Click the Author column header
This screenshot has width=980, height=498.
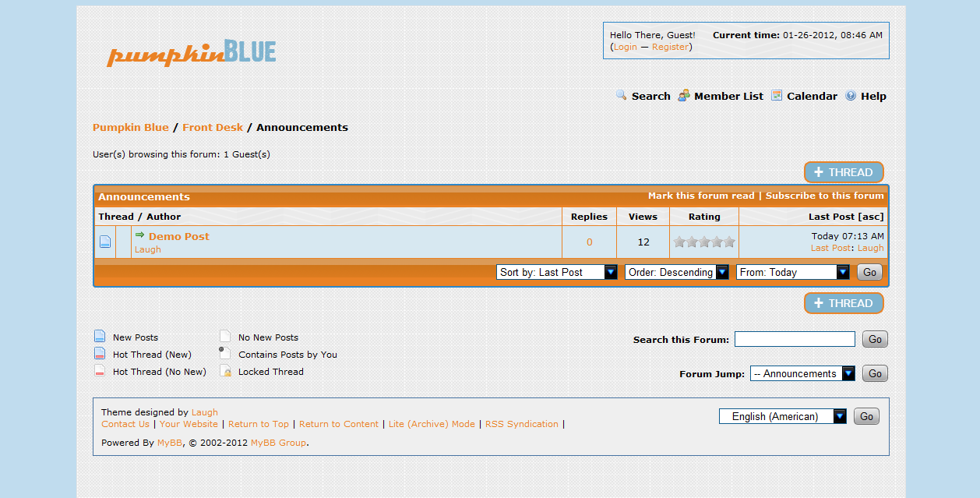[164, 217]
